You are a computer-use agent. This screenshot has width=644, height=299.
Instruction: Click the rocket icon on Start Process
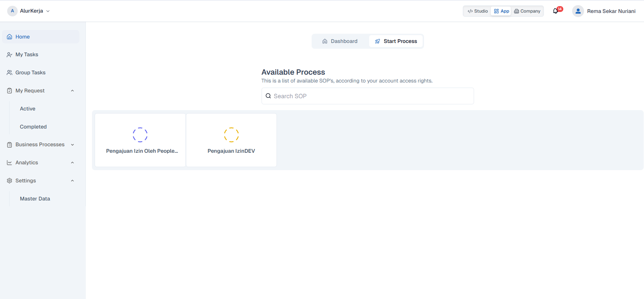(x=377, y=41)
